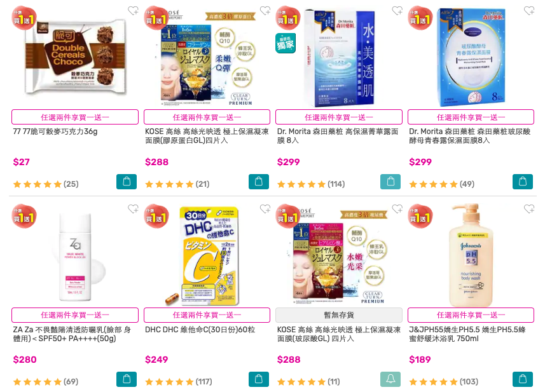Open the DHC vitamin C product image

tap(209, 256)
